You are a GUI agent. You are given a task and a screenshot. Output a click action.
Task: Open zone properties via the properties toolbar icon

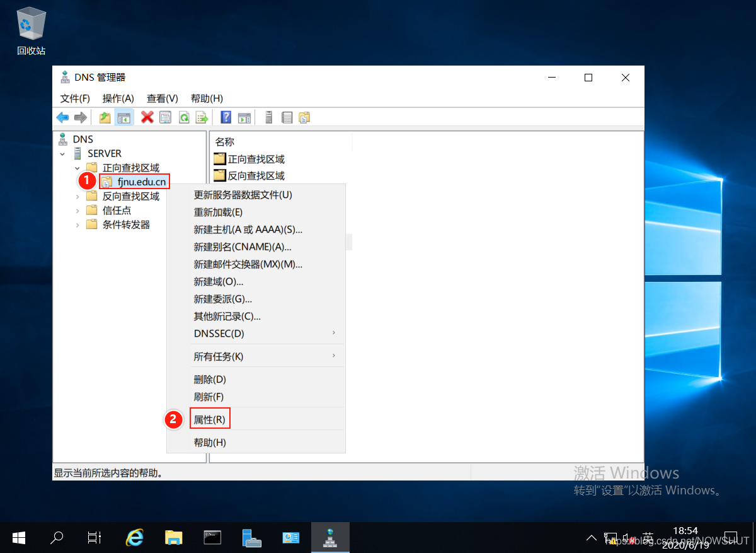[x=165, y=117]
